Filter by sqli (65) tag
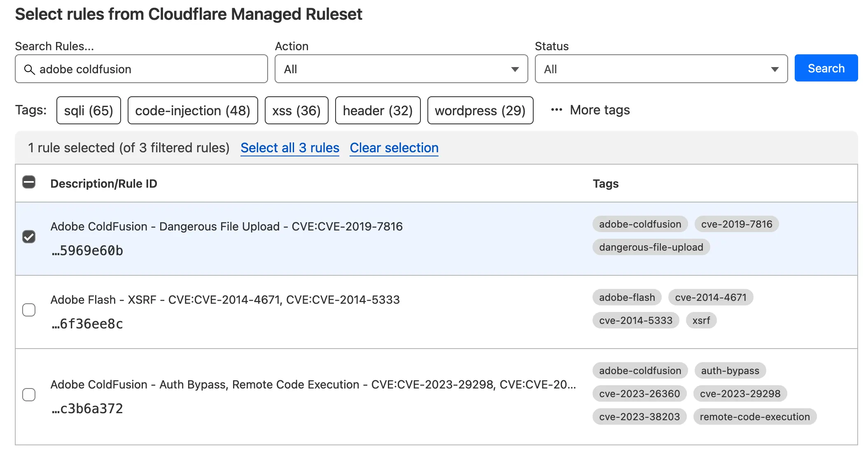868x456 pixels. click(x=89, y=110)
